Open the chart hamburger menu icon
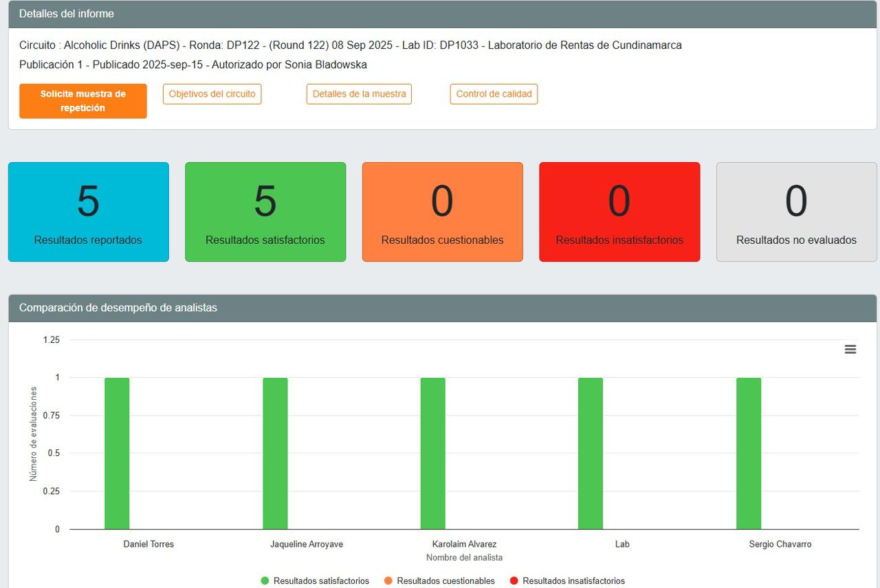Image resolution: width=880 pixels, height=588 pixels. pos(850,350)
